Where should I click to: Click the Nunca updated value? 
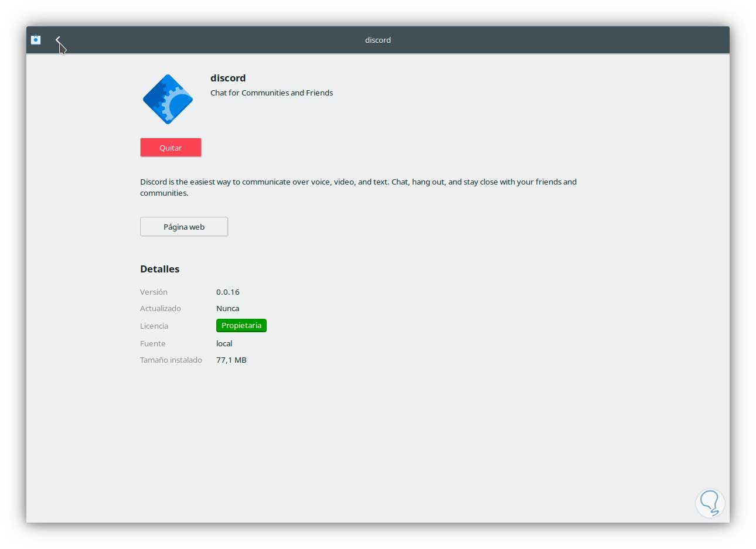(x=228, y=308)
